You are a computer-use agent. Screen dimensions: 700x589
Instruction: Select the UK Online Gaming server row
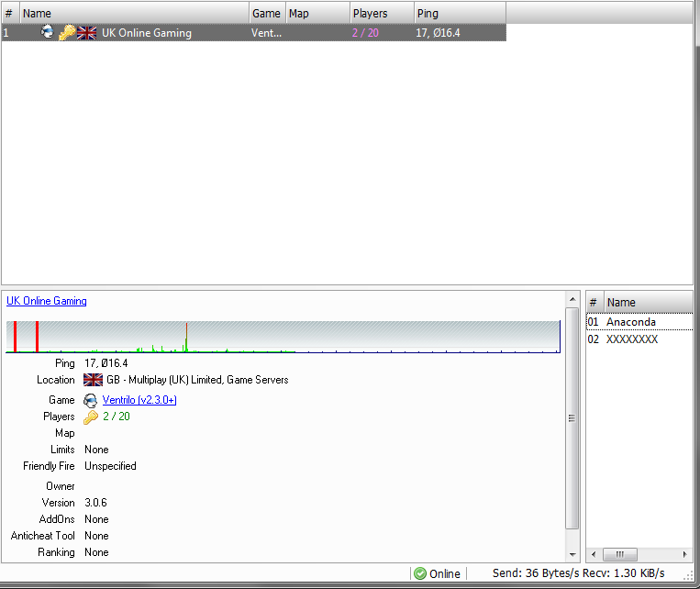click(x=254, y=33)
